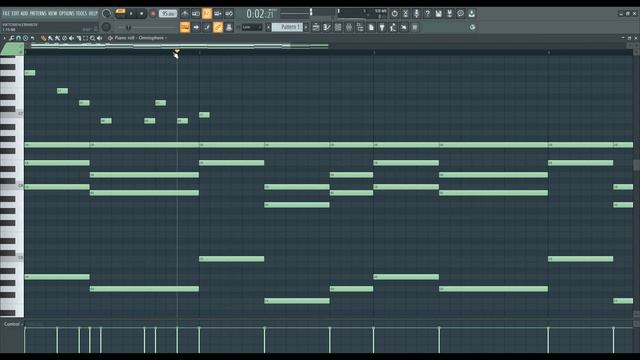This screenshot has height=360, width=640.
Task: Open the EDIT menu
Action: [15, 13]
